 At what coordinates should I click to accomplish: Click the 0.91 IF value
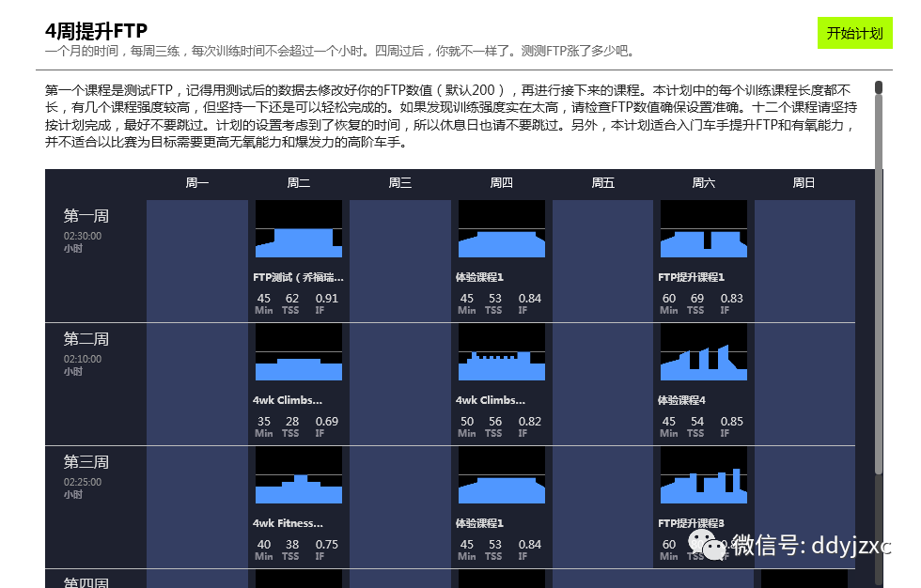pyautogui.click(x=327, y=298)
